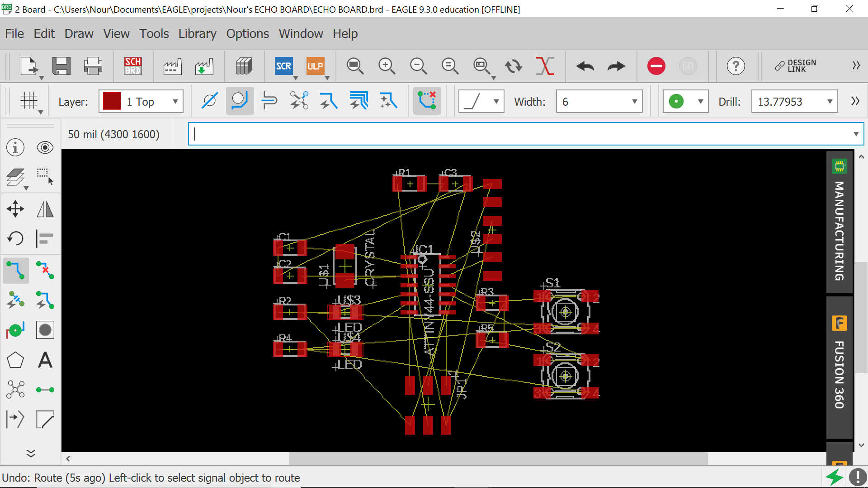The width and height of the screenshot is (868, 488).
Task: Open the Drill size dropdown
Action: click(830, 102)
